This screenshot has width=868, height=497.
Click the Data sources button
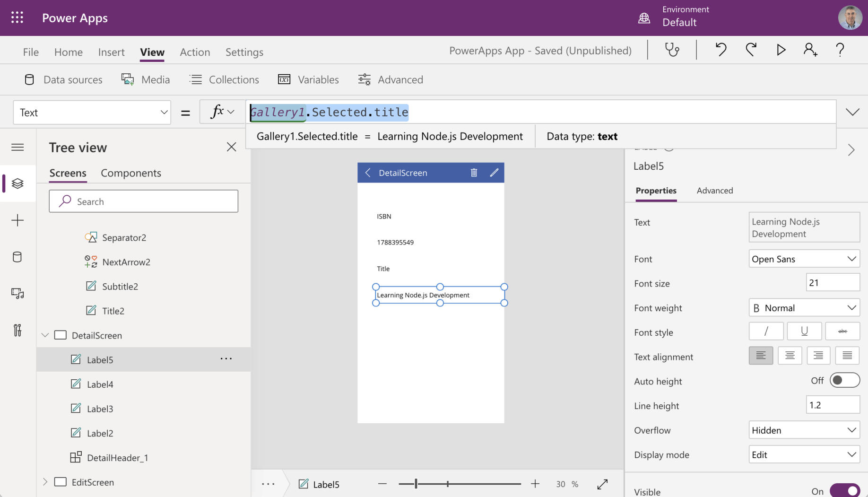pos(63,79)
